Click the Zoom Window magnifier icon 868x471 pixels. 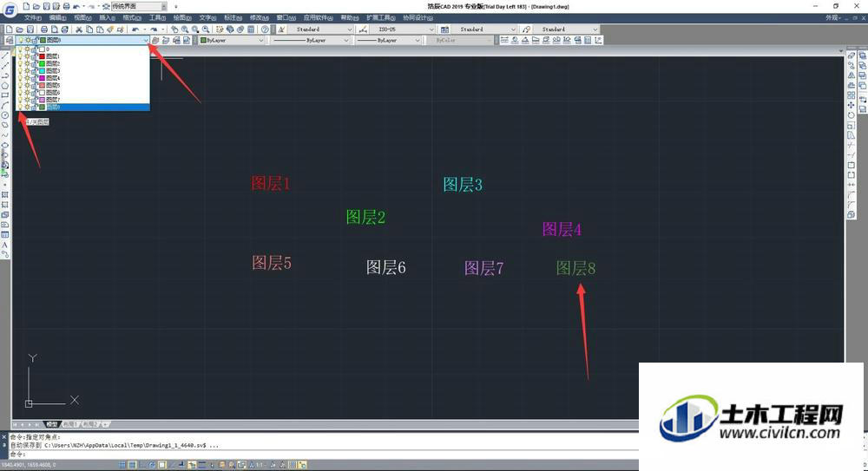click(x=195, y=29)
